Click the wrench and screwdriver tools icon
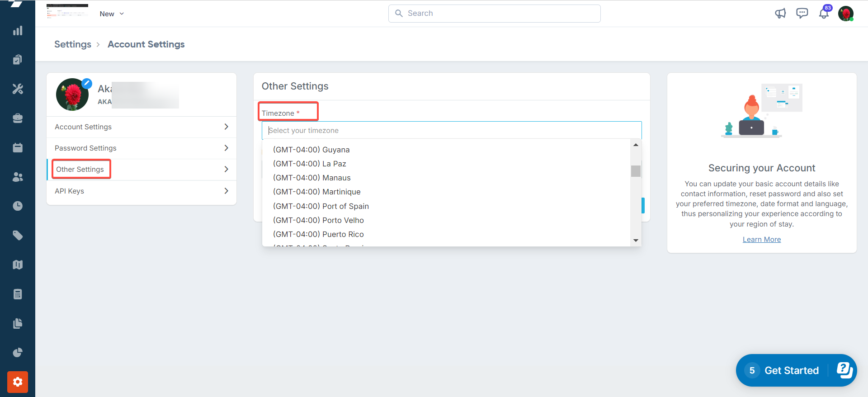 pyautogui.click(x=18, y=89)
